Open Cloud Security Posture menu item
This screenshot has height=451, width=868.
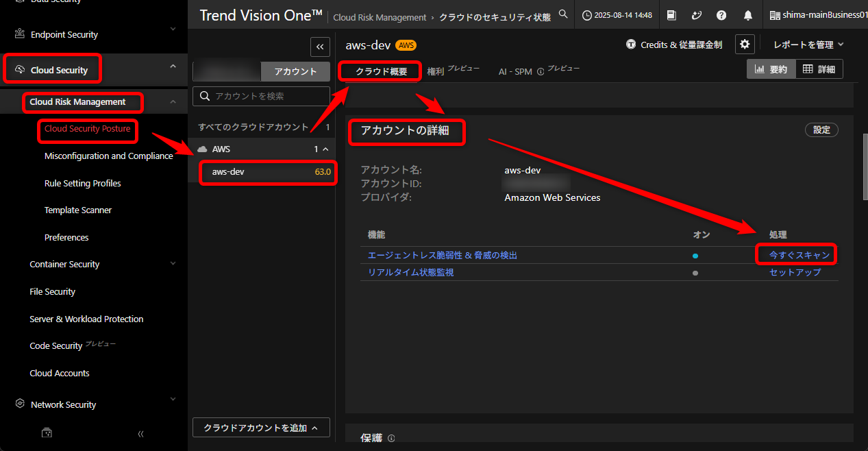point(87,128)
